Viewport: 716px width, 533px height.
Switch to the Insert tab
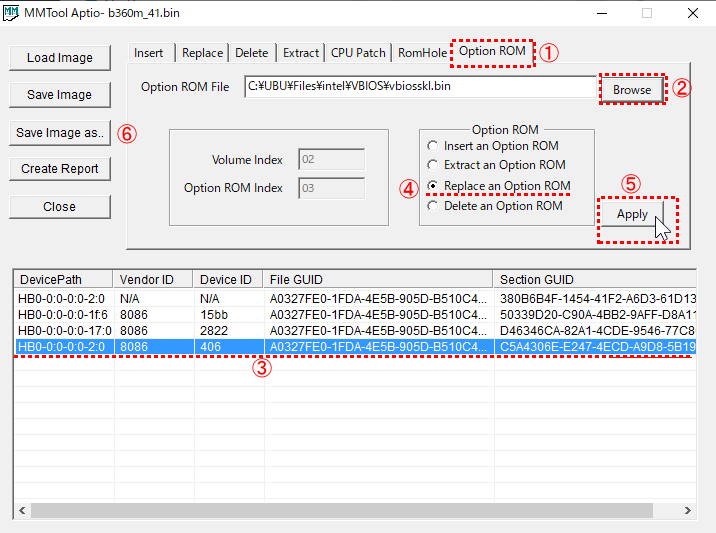tap(149, 53)
